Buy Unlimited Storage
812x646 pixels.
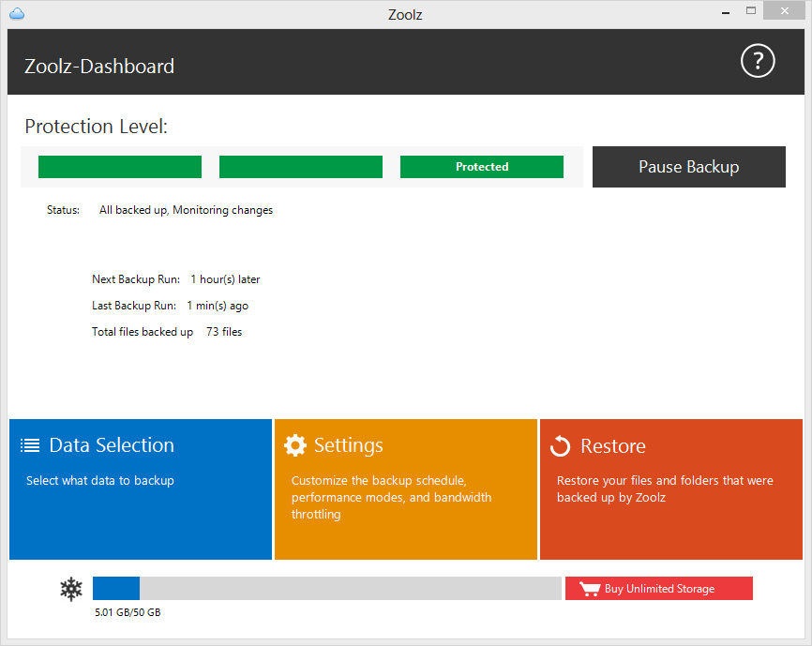(659, 589)
